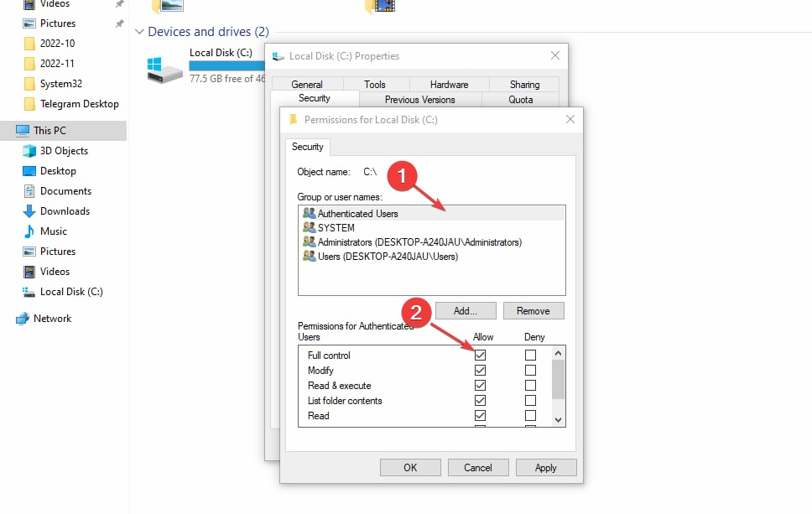Screen dimensions: 812x514
Task: Select Authenticated Users in group list
Action: (431, 213)
